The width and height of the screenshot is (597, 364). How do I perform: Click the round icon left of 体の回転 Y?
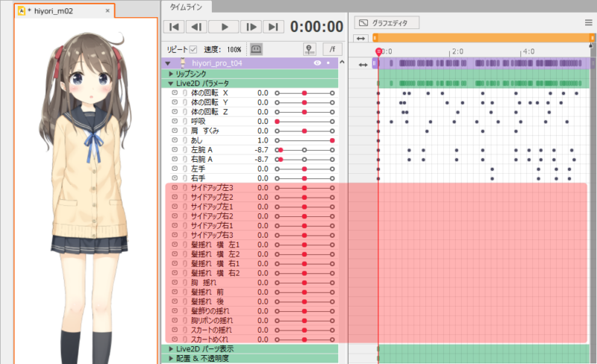[175, 102]
